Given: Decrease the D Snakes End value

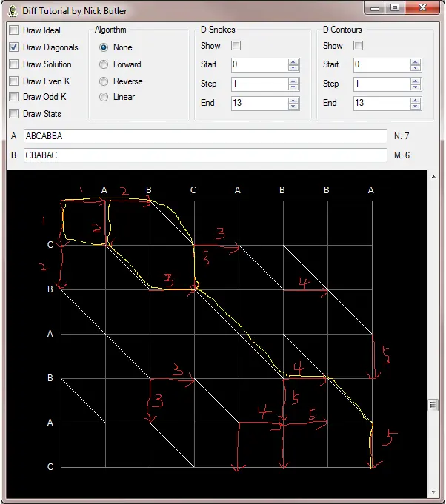Looking at the screenshot, I should [x=293, y=107].
